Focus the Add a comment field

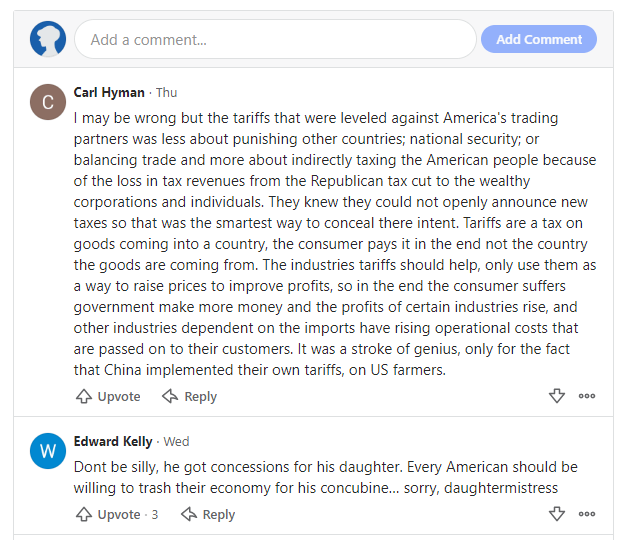click(275, 39)
